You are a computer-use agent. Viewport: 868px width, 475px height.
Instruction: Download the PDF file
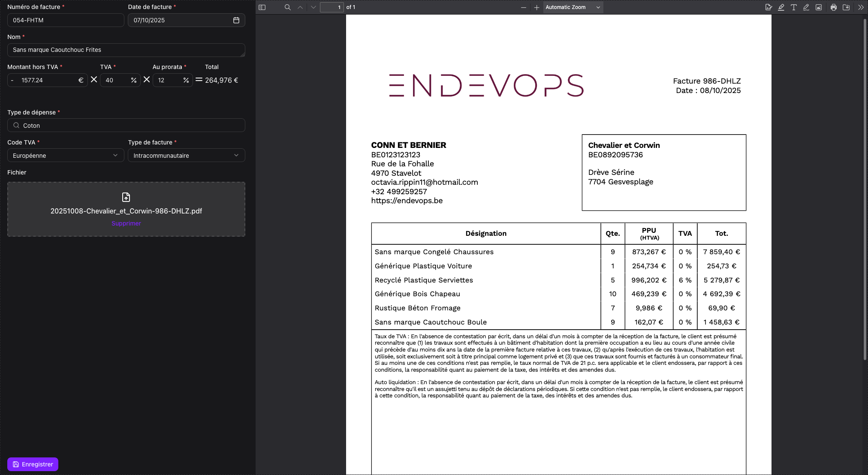[x=846, y=7]
